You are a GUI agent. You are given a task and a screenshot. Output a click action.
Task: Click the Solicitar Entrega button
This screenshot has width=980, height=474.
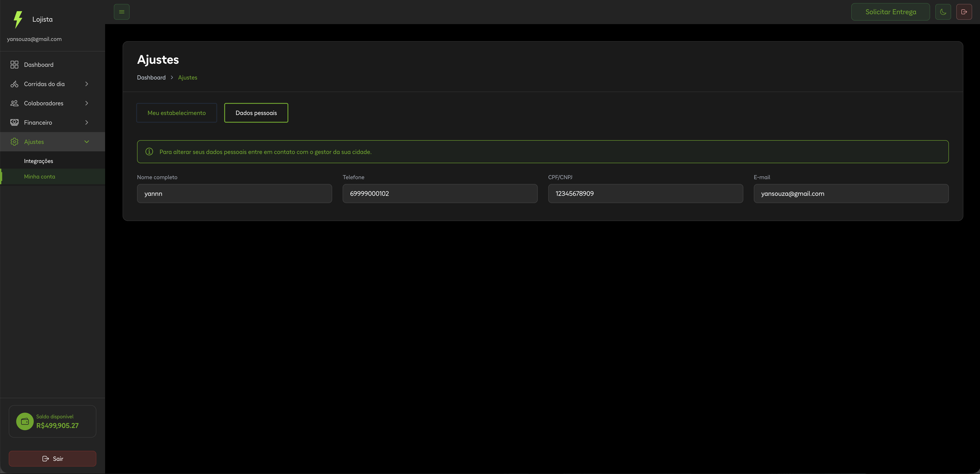point(890,12)
